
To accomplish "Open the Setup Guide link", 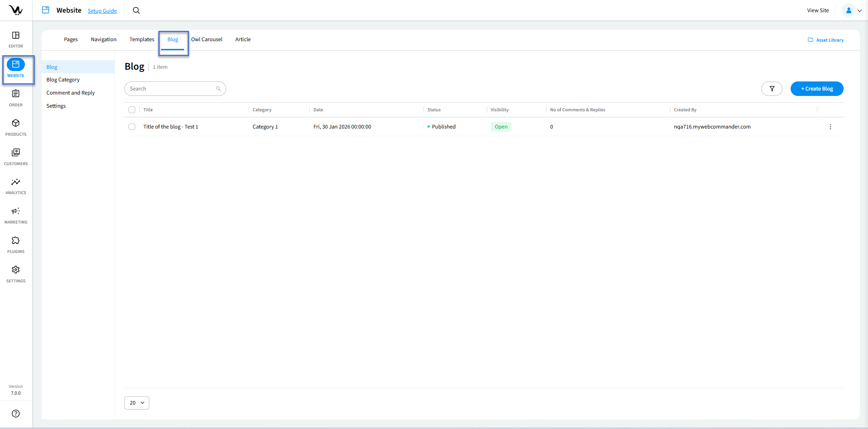I will pyautogui.click(x=102, y=11).
